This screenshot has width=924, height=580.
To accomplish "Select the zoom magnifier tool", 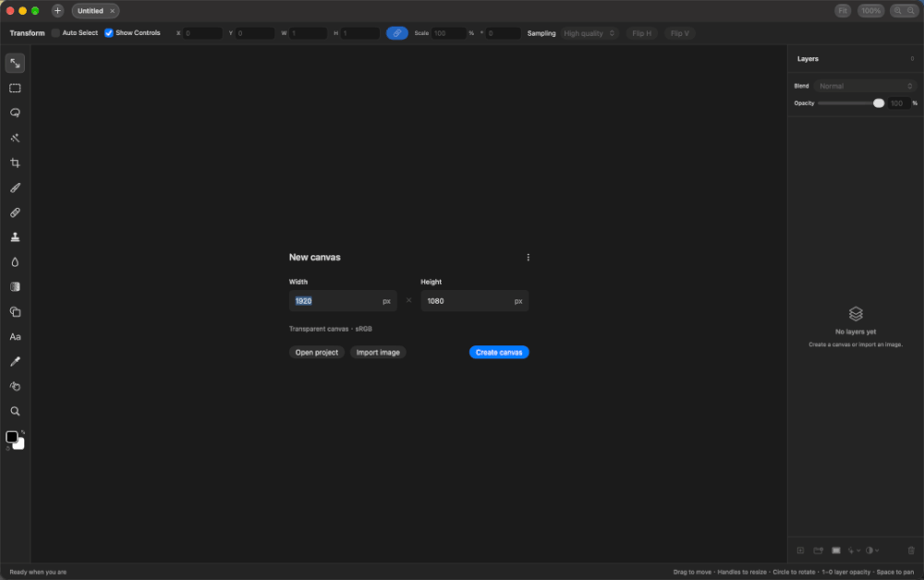I will tap(16, 411).
